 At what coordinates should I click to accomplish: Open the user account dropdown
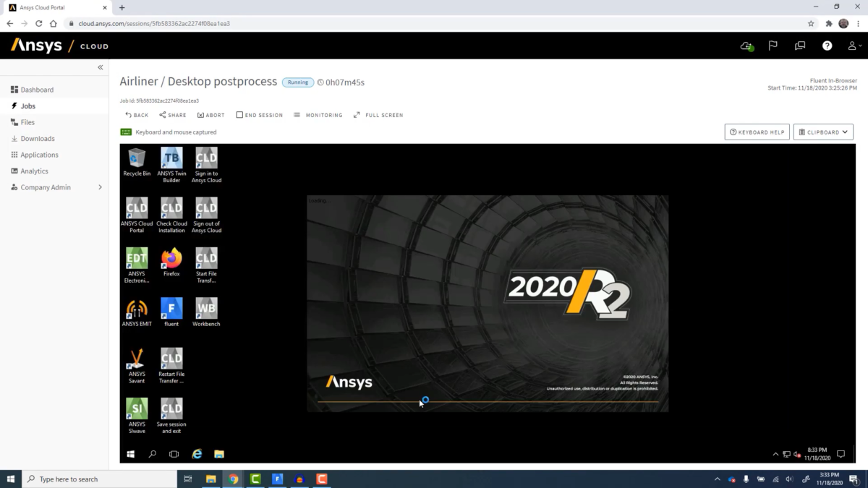855,46
